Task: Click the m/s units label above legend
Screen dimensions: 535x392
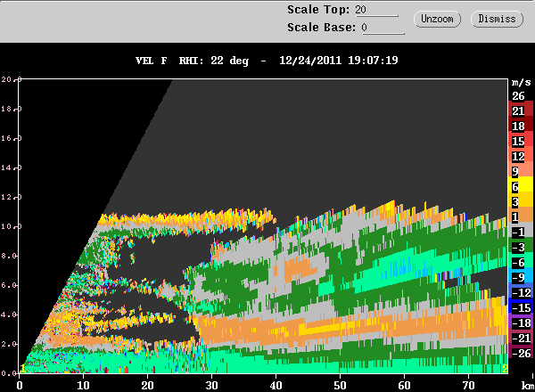Action: point(521,82)
